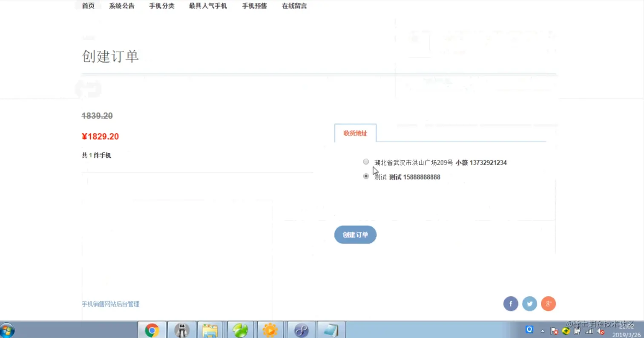Select the 湖北省武汉市洪山广场209号 address option

pos(366,162)
